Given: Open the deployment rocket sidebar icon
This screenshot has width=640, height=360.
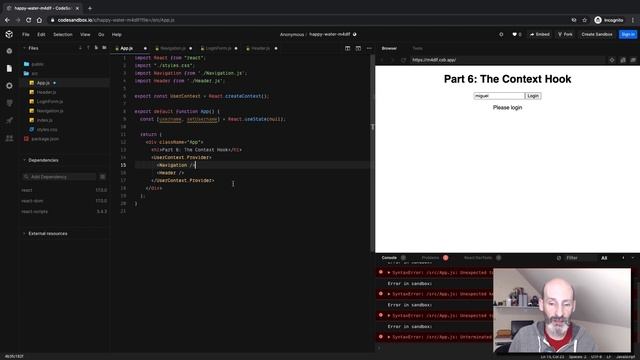Looking at the screenshot, I should point(9,120).
